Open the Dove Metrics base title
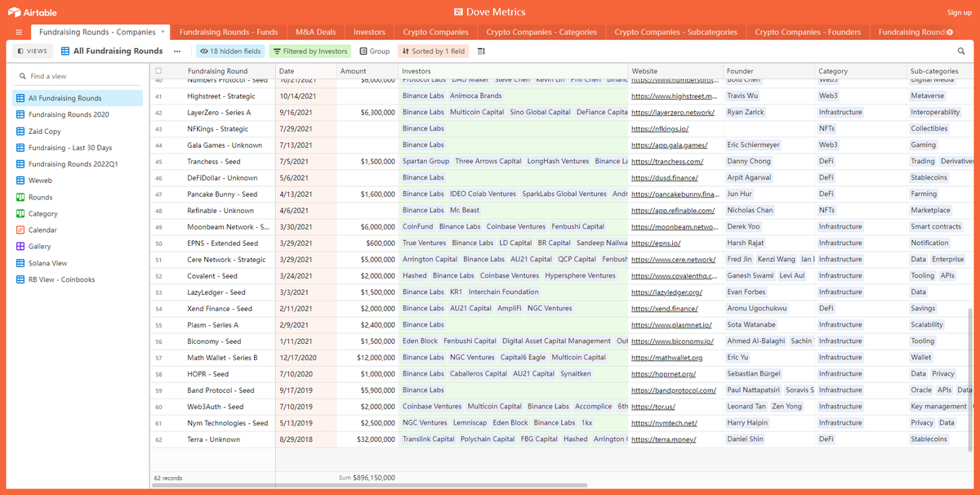The width and height of the screenshot is (980, 495). [x=490, y=11]
